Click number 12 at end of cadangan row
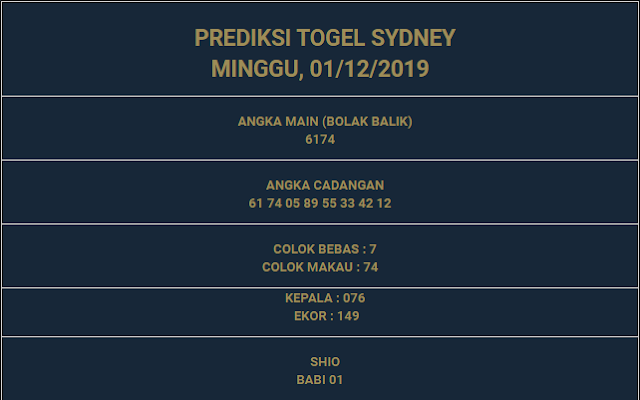 pos(384,203)
